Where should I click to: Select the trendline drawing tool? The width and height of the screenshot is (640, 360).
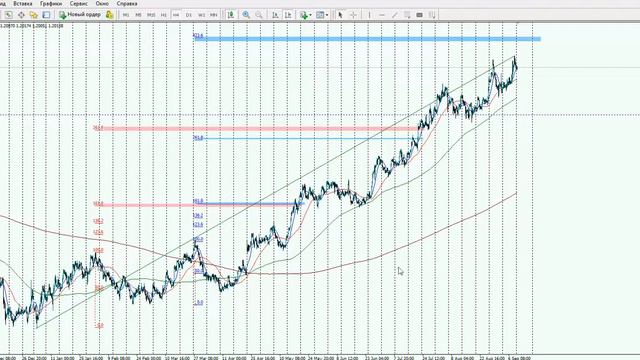tap(395, 15)
